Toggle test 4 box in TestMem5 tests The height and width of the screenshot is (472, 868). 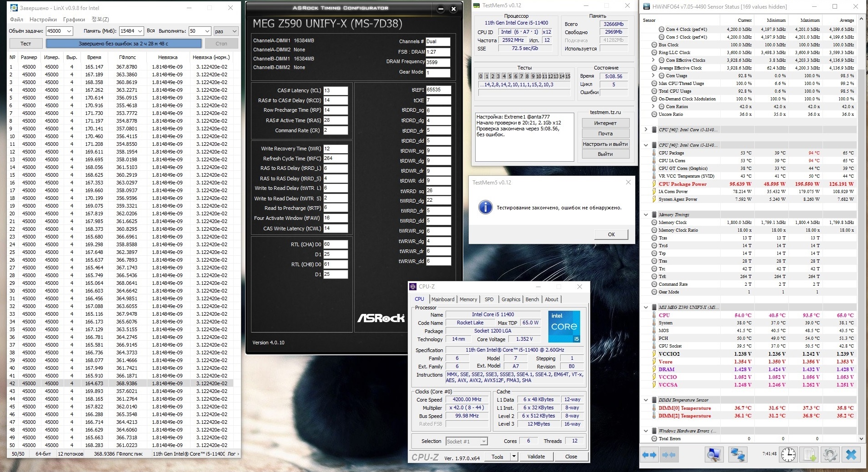504,76
